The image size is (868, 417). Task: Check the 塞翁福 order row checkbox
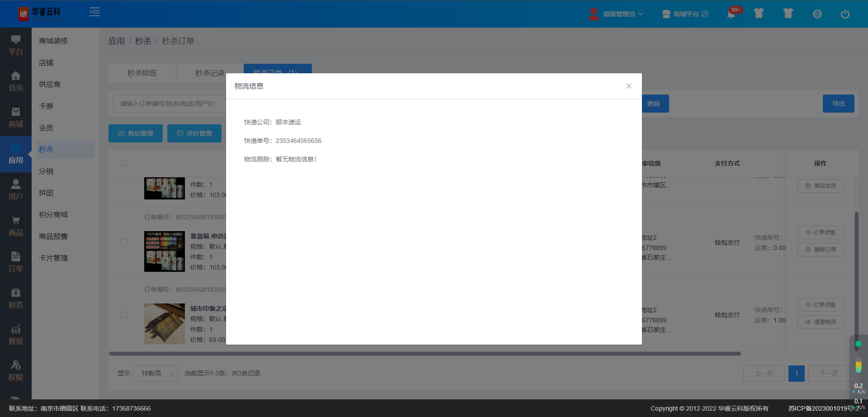coord(124,242)
